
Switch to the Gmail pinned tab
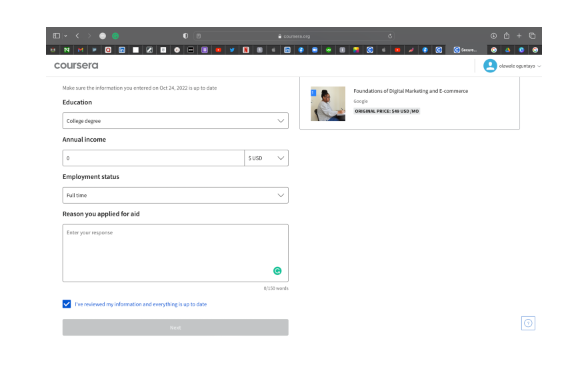[80, 50]
